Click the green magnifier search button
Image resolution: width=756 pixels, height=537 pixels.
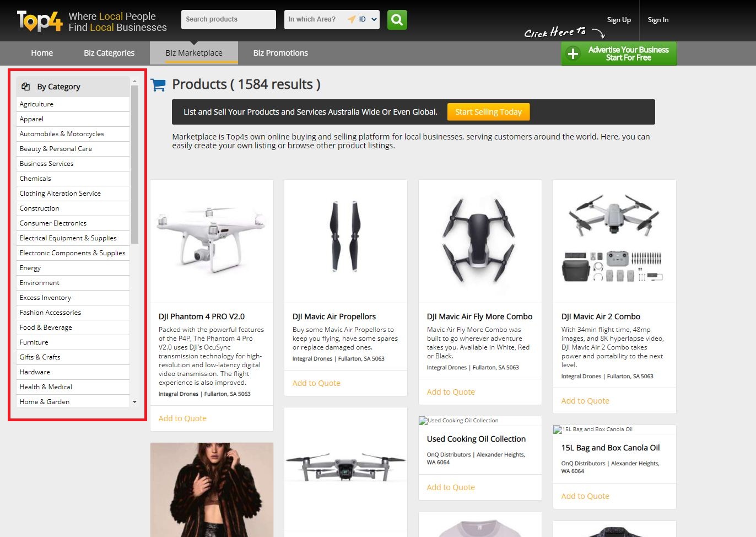coord(397,20)
